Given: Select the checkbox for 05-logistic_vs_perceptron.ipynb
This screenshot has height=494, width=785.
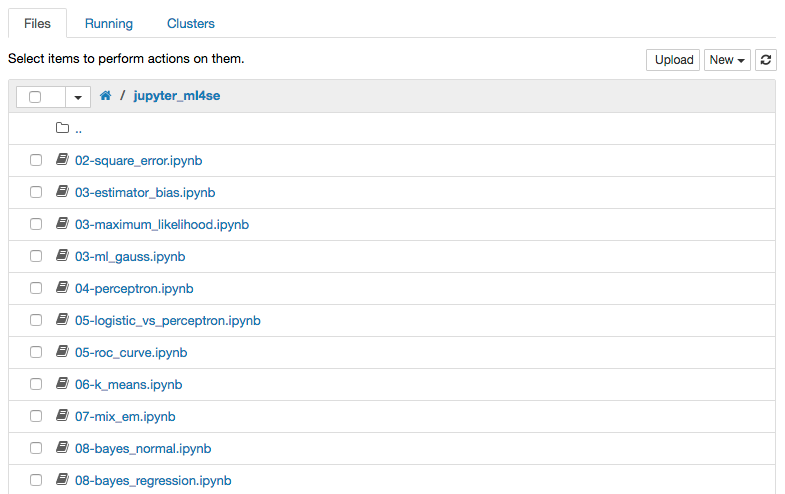Looking at the screenshot, I should (36, 320).
